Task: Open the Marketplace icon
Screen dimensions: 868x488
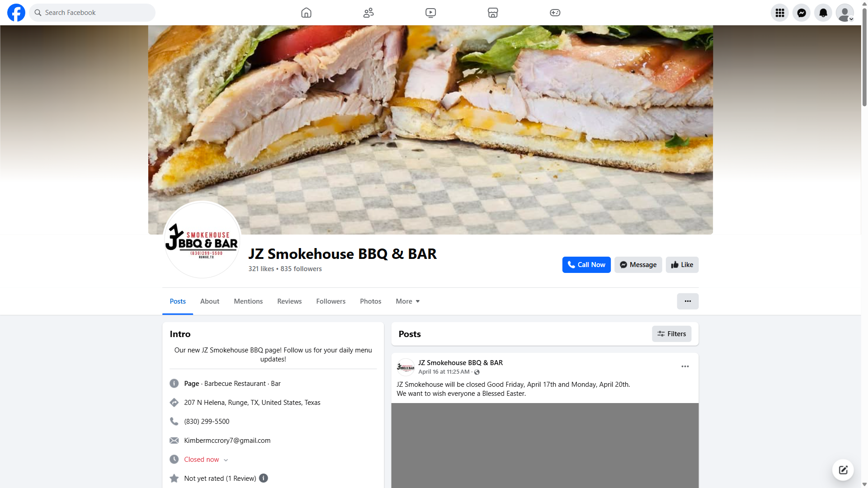Action: click(493, 13)
